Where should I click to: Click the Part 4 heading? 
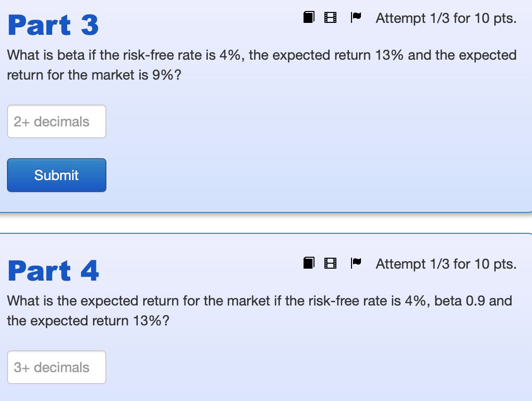[x=53, y=271]
